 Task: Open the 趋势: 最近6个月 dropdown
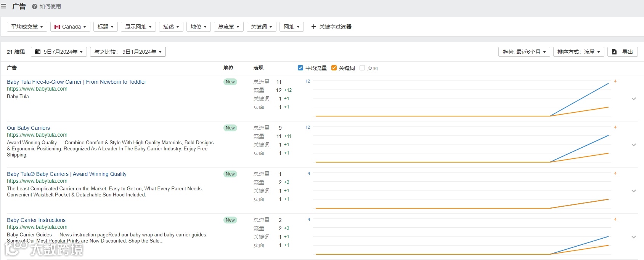point(524,52)
